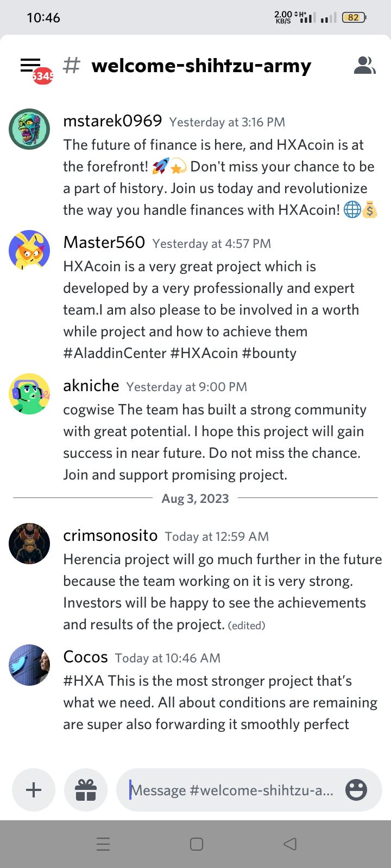Tap the Android home square button
The height and width of the screenshot is (868, 391).
(197, 844)
